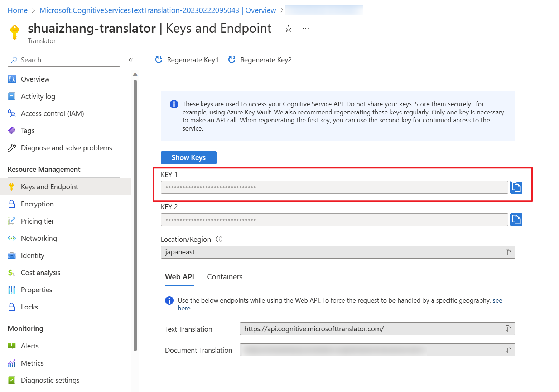The image size is (559, 392).
Task: Copy KEY 1 to clipboard
Action: pyautogui.click(x=516, y=187)
